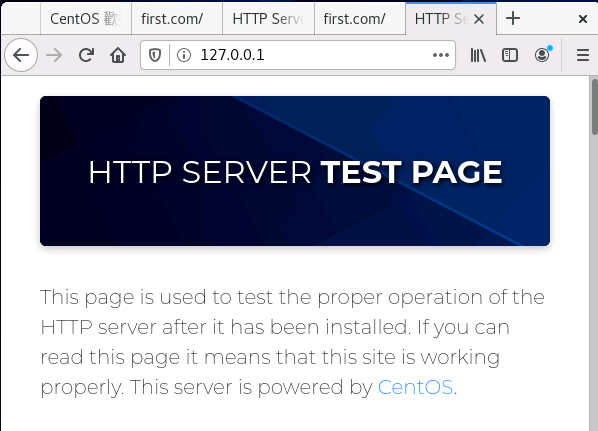
Task: Open the Library bookmarks and history
Action: (478, 55)
